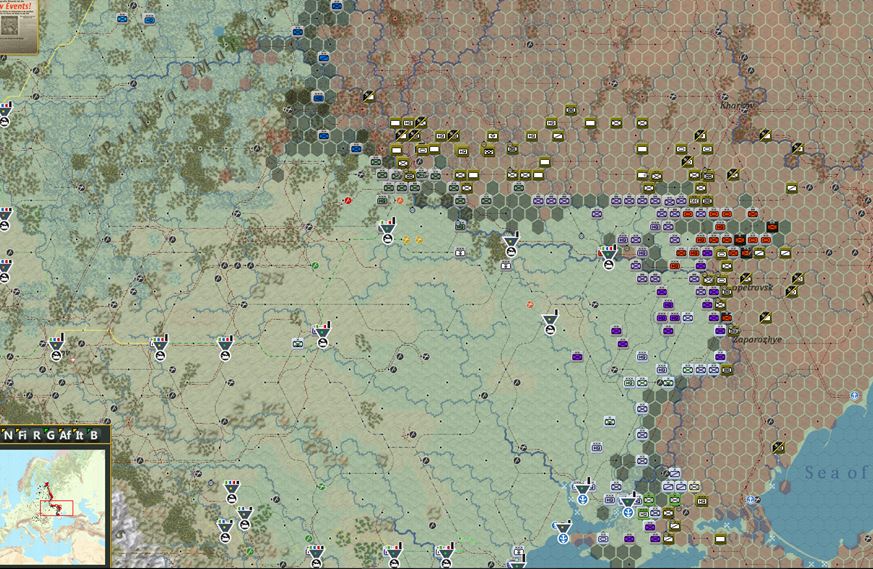Viewport: 873px width, 569px height.
Task: Select the Soviet cavalry counter on the Sea of Azov coast
Action: tap(778, 447)
